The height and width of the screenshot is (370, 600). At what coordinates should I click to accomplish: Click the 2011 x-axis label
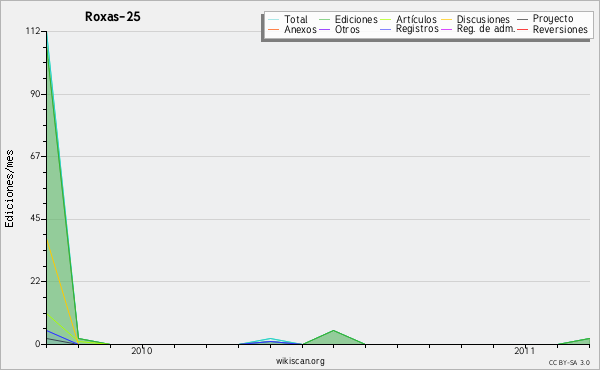tap(525, 351)
